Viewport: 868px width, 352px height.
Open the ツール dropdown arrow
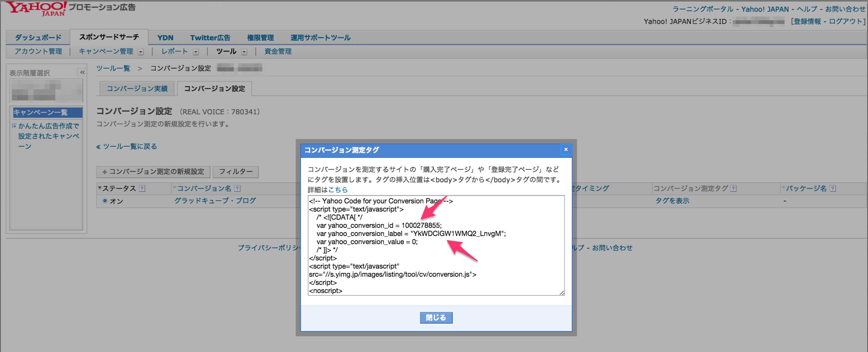tap(244, 52)
